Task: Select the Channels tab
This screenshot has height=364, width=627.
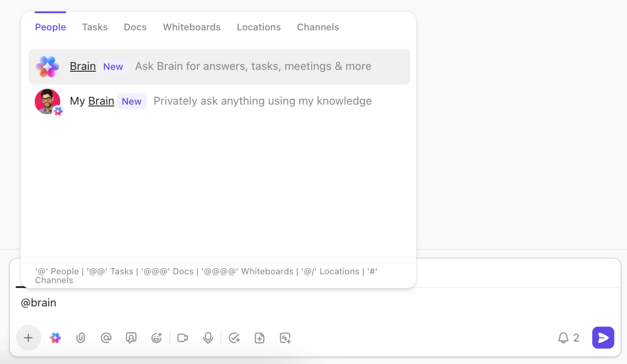Action: click(x=318, y=27)
